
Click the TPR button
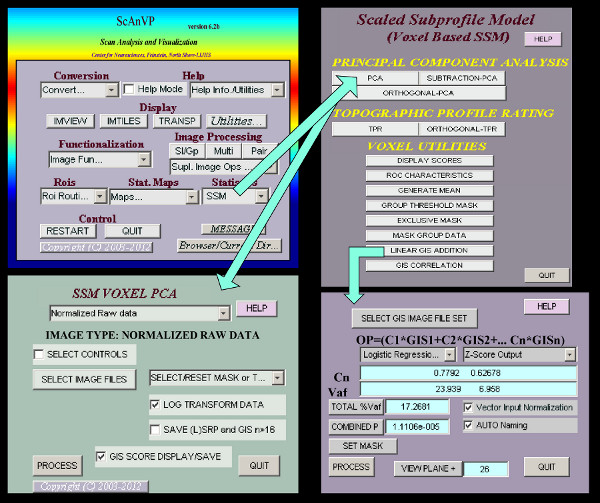click(x=375, y=129)
